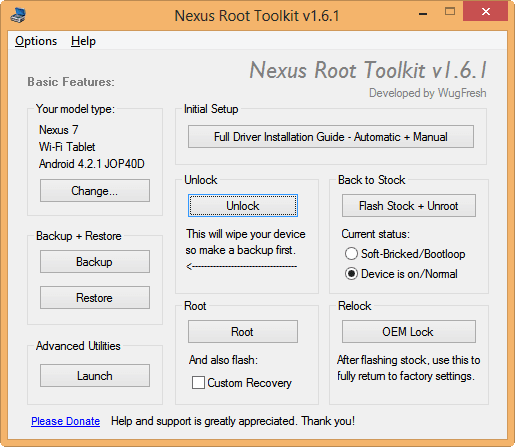Close the Nexus Root Toolkit window
515x447 pixels.
click(x=486, y=12)
